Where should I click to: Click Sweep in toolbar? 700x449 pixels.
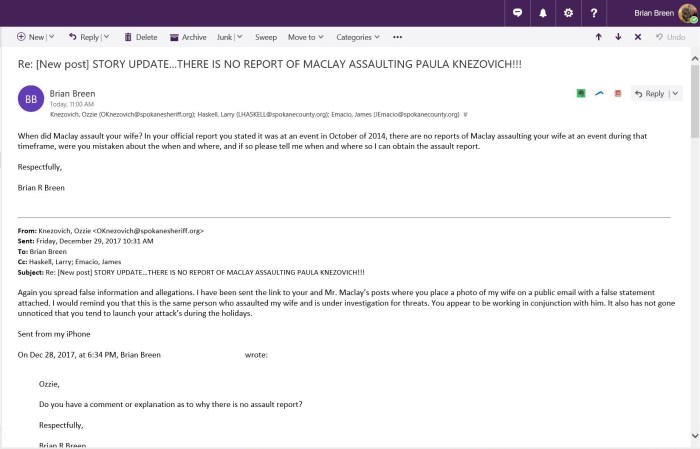pos(266,37)
